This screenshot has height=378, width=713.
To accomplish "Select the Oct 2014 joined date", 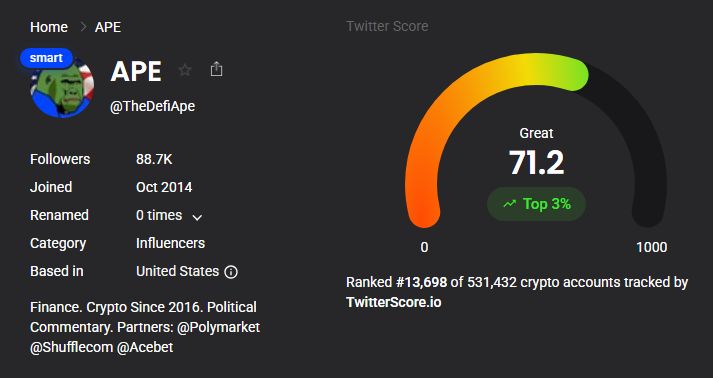I will [164, 187].
